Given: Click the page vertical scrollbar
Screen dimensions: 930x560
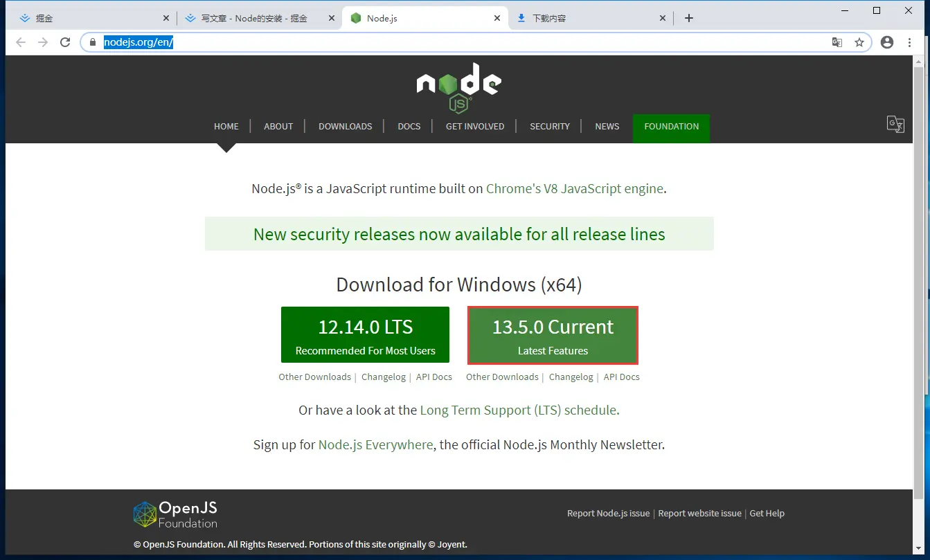Looking at the screenshot, I should click(919, 282).
